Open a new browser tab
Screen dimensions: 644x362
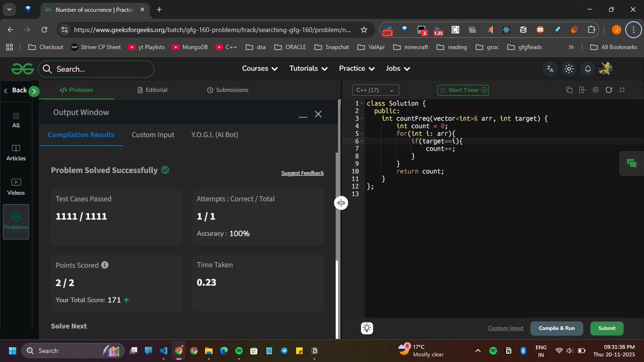tap(159, 10)
